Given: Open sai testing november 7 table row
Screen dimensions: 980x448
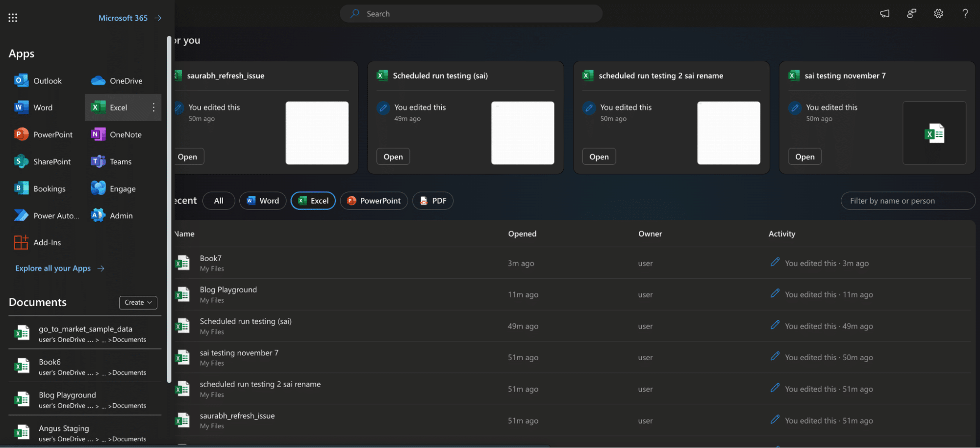Looking at the screenshot, I should tap(573, 357).
